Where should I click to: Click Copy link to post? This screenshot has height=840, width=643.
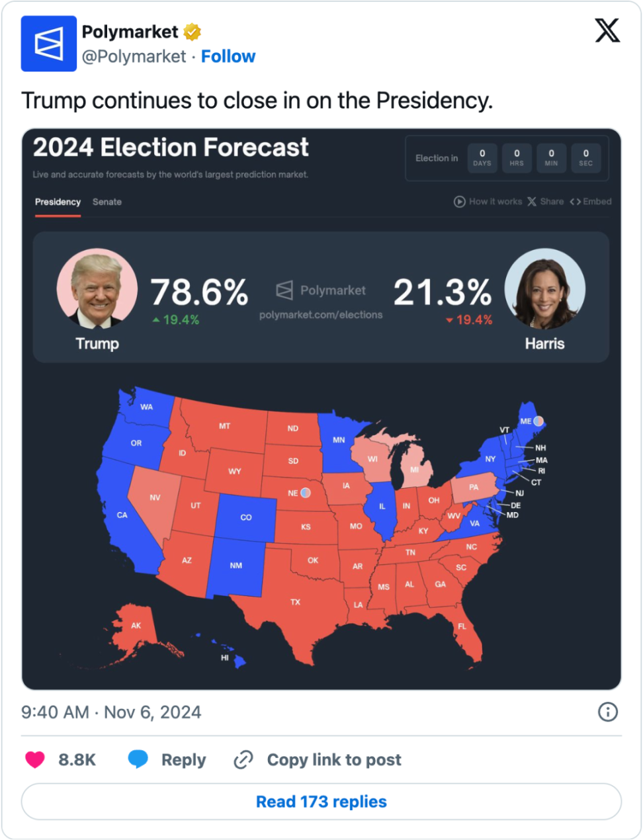[x=334, y=759]
